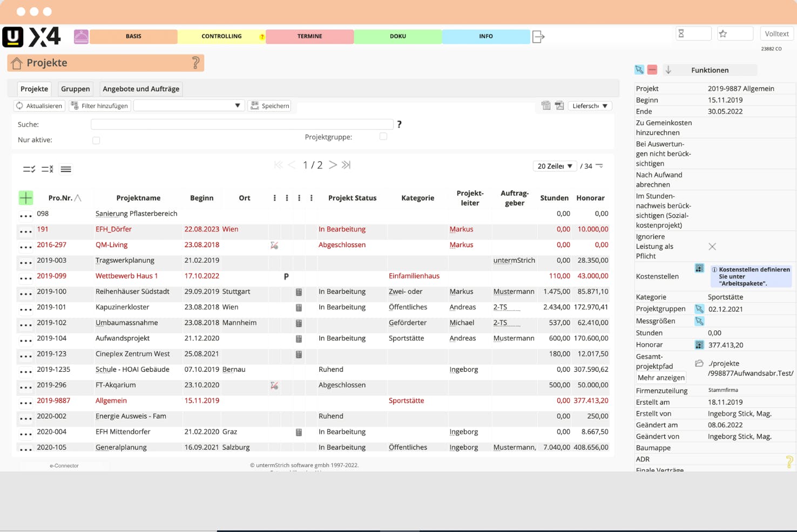
Task: Click the red minus icon in Funktionen panel
Action: (652, 70)
